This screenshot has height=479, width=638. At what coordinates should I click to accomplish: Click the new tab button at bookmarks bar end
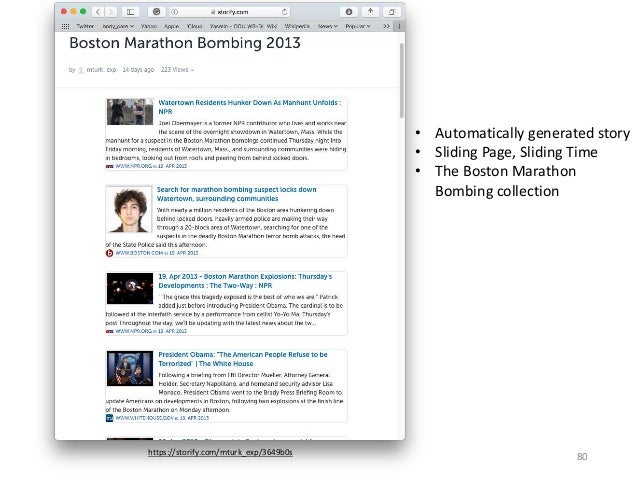[399, 26]
